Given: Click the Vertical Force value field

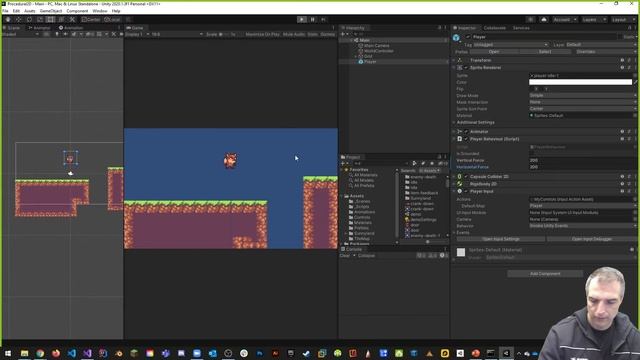Looking at the screenshot, I should tap(582, 160).
